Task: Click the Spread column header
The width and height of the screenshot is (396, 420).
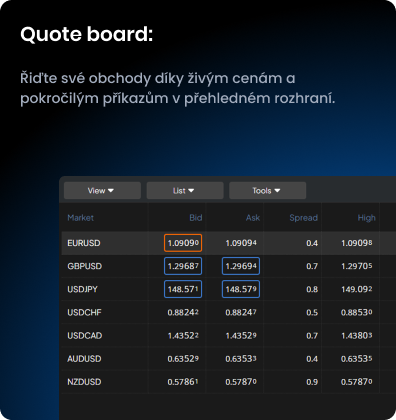Action: coord(303,218)
